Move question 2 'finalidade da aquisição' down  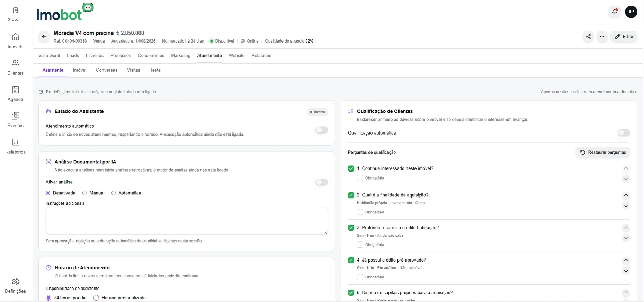click(626, 205)
